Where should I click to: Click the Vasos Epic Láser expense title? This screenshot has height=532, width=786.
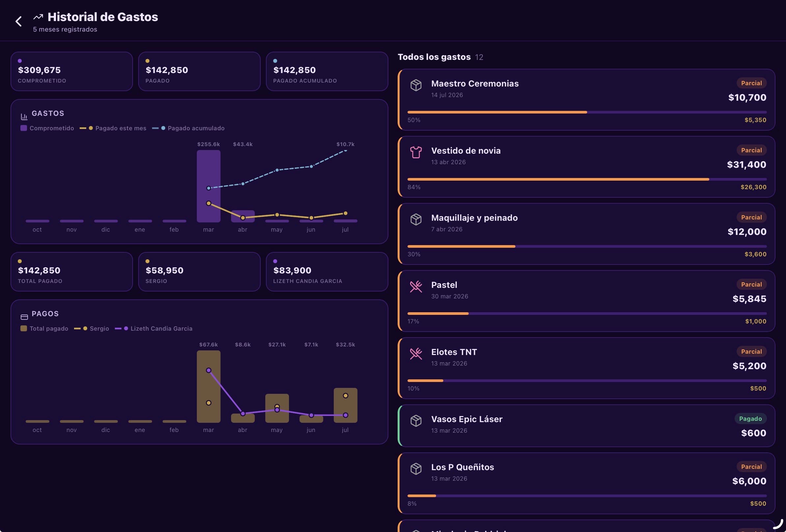(x=467, y=419)
